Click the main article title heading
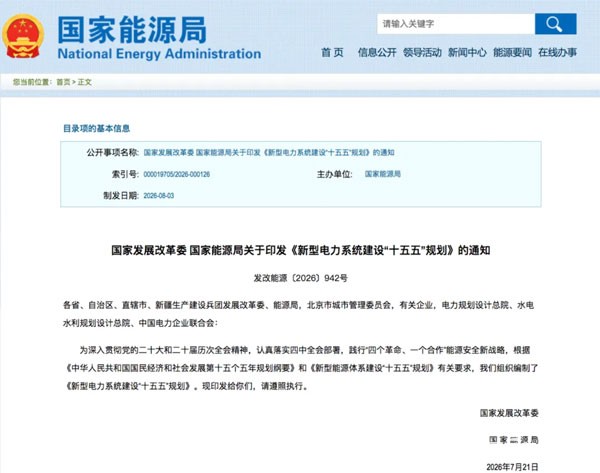The image size is (600, 473). coord(301,250)
